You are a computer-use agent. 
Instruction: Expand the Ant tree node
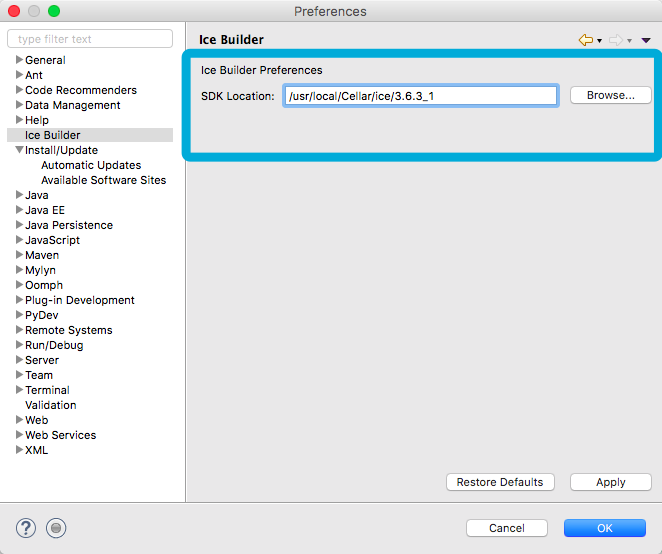click(x=19, y=75)
